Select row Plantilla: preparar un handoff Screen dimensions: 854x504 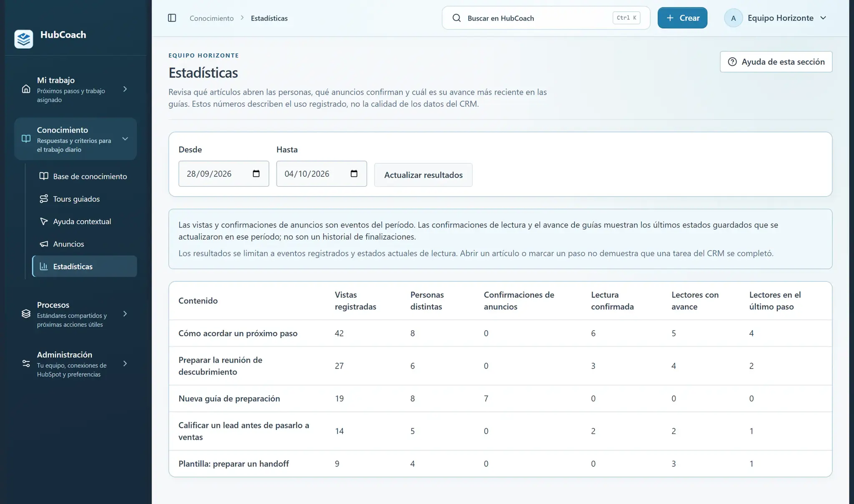pyautogui.click(x=500, y=464)
